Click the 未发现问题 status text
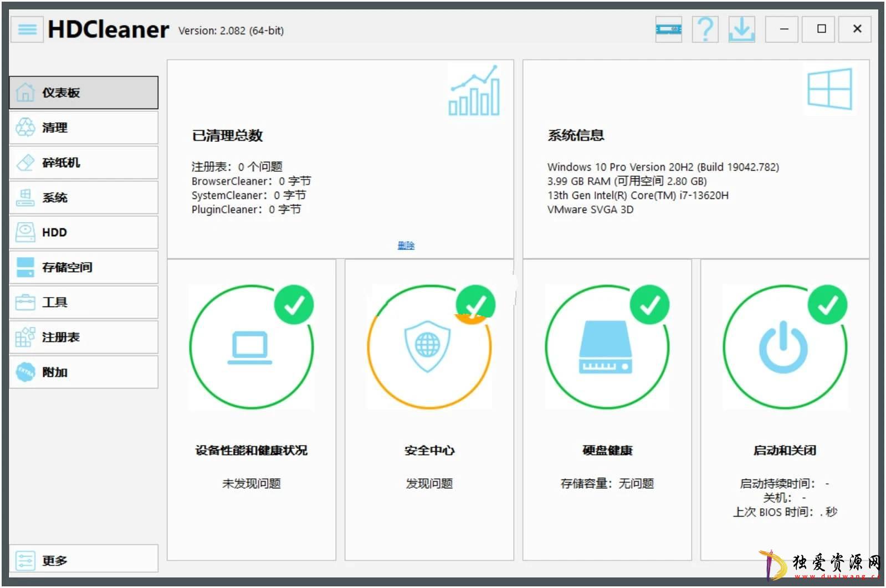Image resolution: width=886 pixels, height=588 pixels. (251, 484)
